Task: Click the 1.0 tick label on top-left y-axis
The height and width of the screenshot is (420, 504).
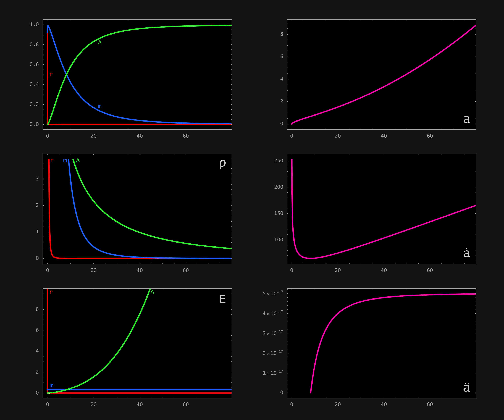Action: click(34, 25)
